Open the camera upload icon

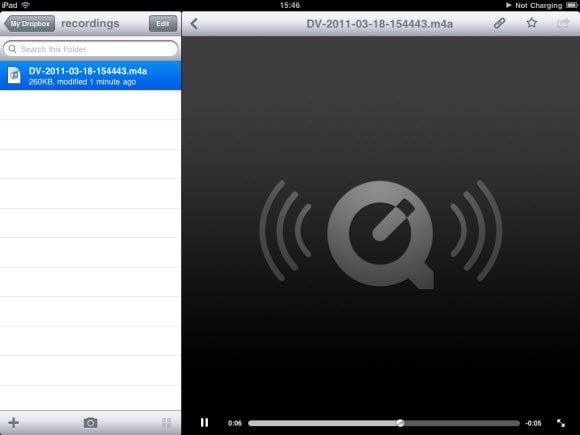(90, 422)
